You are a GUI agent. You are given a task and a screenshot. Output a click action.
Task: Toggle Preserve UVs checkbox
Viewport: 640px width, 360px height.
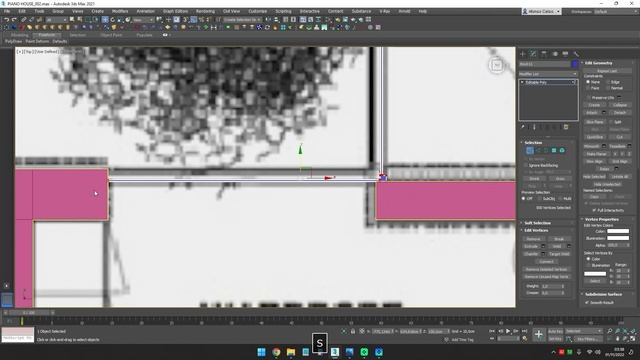(588, 98)
